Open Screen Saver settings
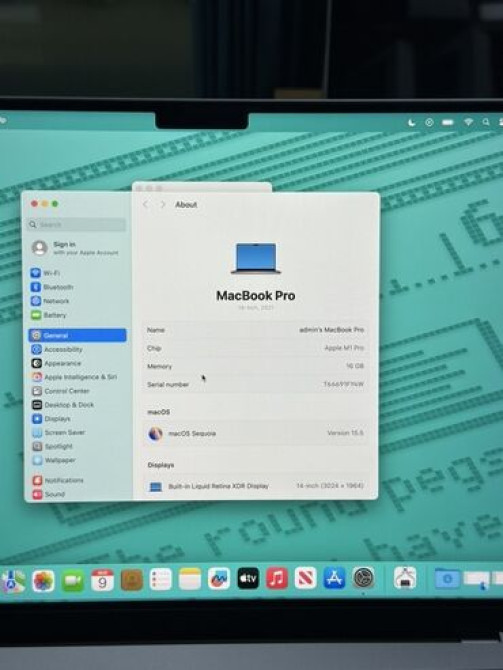This screenshot has height=670, width=503. 59,432
